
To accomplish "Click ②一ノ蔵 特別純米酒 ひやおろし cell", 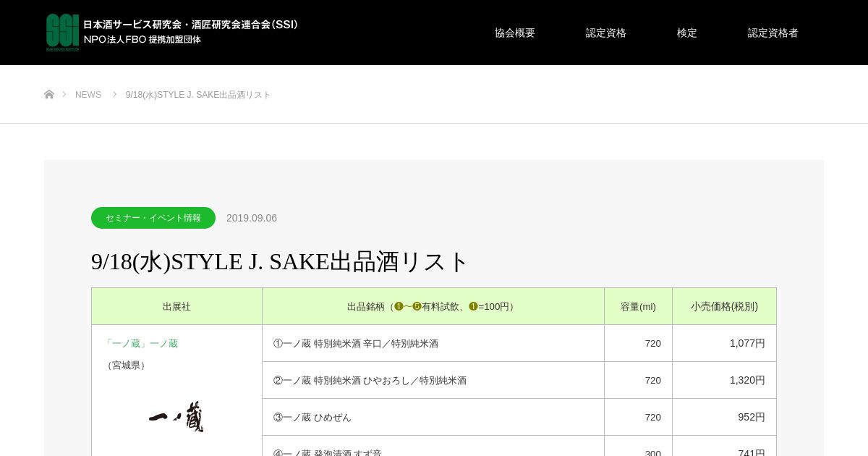I will click(433, 380).
